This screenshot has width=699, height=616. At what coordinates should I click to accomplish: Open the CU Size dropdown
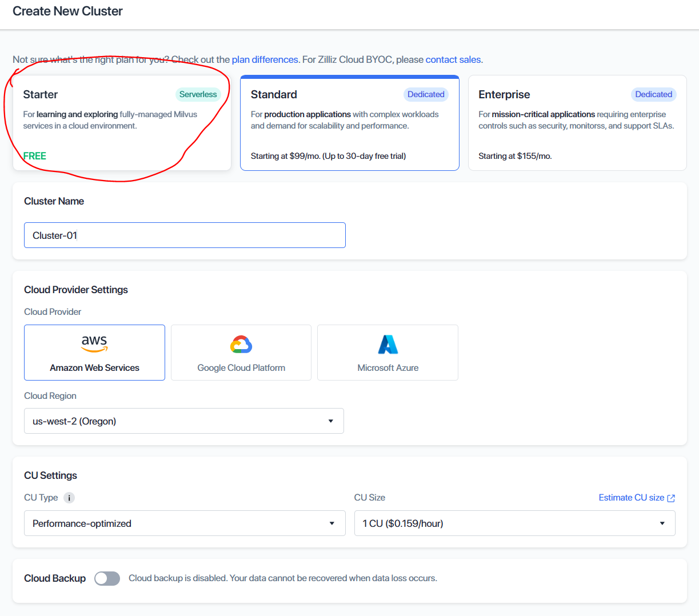point(514,523)
